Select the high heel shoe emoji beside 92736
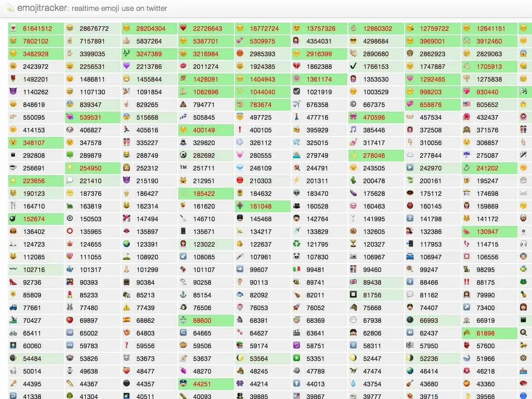The height and width of the screenshot is (399, 532). [13, 282]
